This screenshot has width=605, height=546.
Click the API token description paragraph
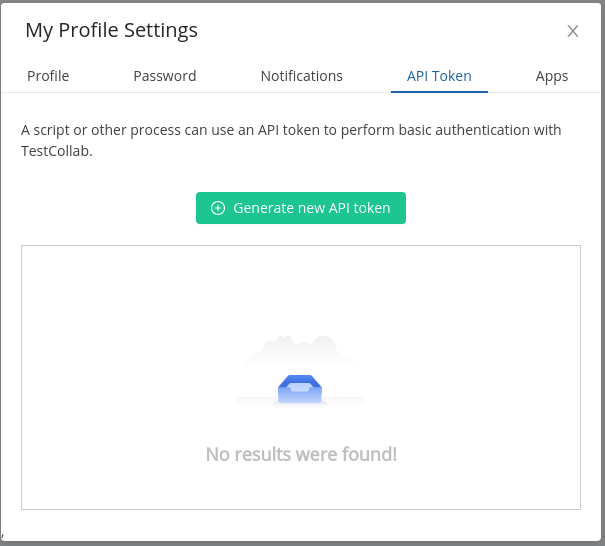(x=291, y=140)
